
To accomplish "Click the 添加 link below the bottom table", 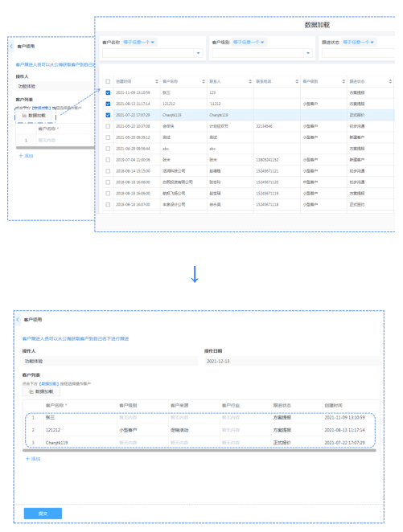I will point(33,459).
